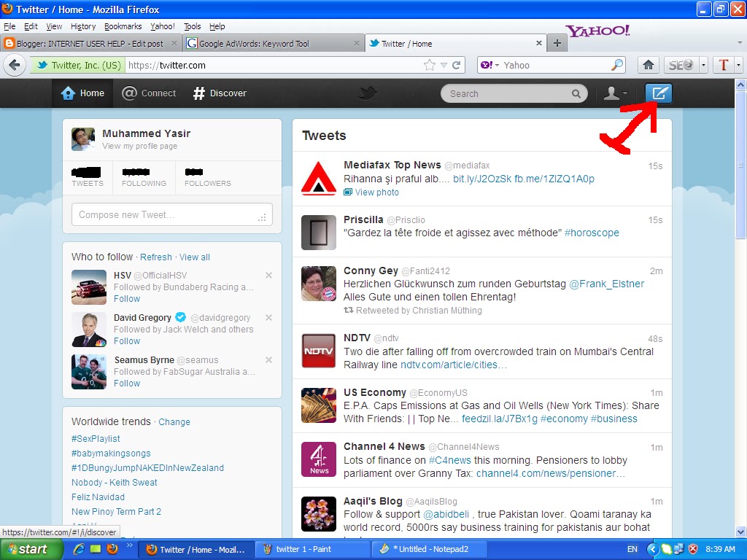Viewport: 747px width, 560px height.
Task: Open a new tab with plus button
Action: 557,43
